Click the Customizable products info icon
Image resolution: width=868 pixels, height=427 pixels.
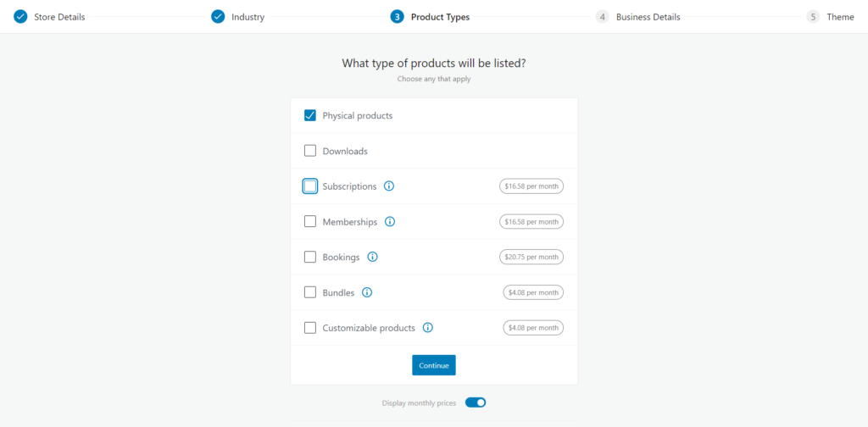coord(428,328)
